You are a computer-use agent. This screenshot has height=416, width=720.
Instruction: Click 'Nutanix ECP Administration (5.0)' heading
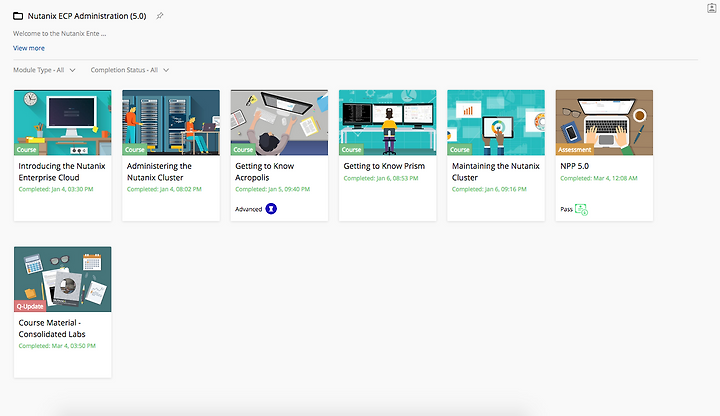click(87, 16)
